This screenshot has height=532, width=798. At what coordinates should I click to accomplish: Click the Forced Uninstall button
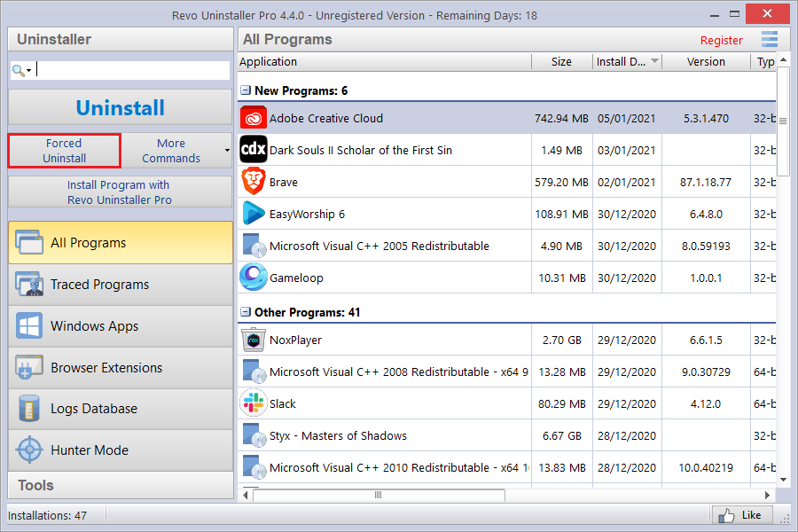click(64, 151)
